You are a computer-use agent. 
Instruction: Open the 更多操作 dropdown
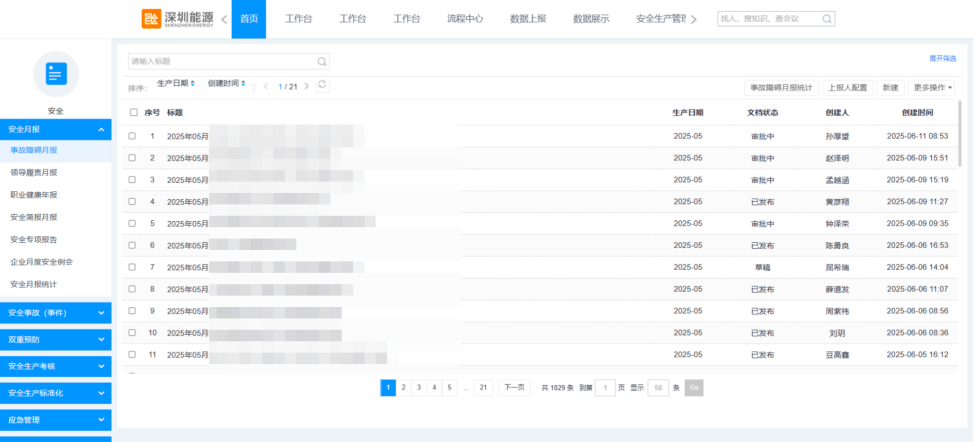click(x=931, y=88)
